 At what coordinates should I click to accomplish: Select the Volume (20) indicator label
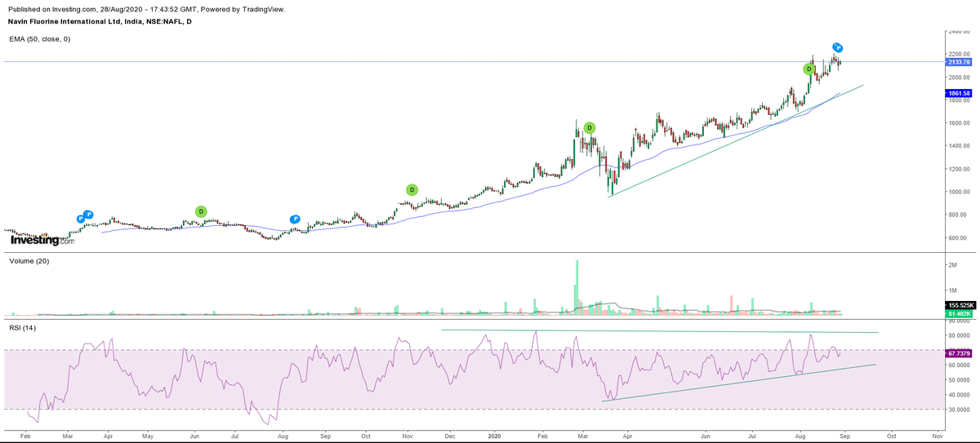pyautogui.click(x=28, y=261)
